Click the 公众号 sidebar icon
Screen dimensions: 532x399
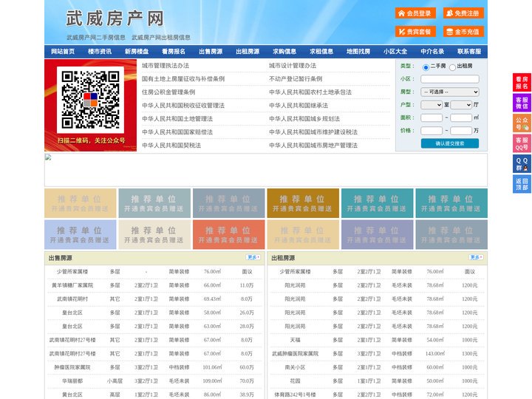coord(522,123)
